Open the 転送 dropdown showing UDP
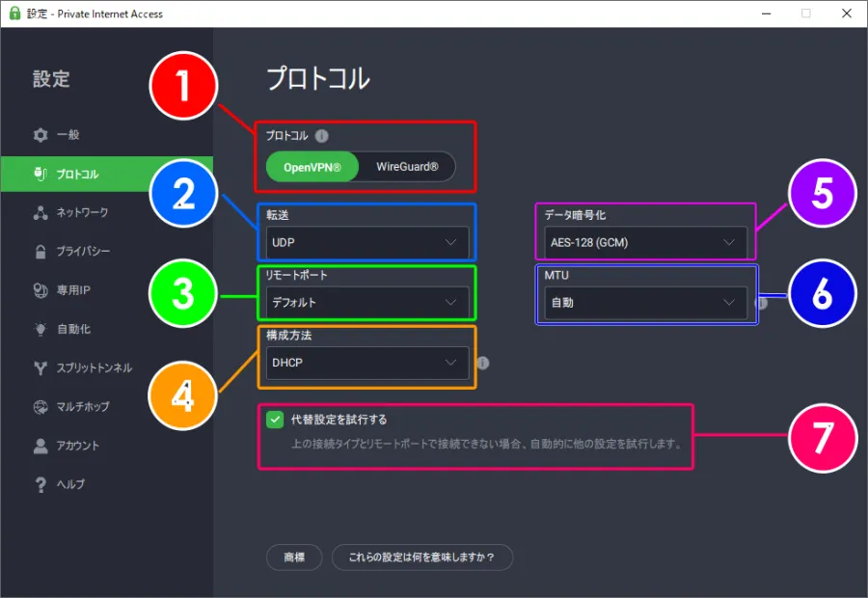Image resolution: width=868 pixels, height=598 pixels. tap(367, 242)
